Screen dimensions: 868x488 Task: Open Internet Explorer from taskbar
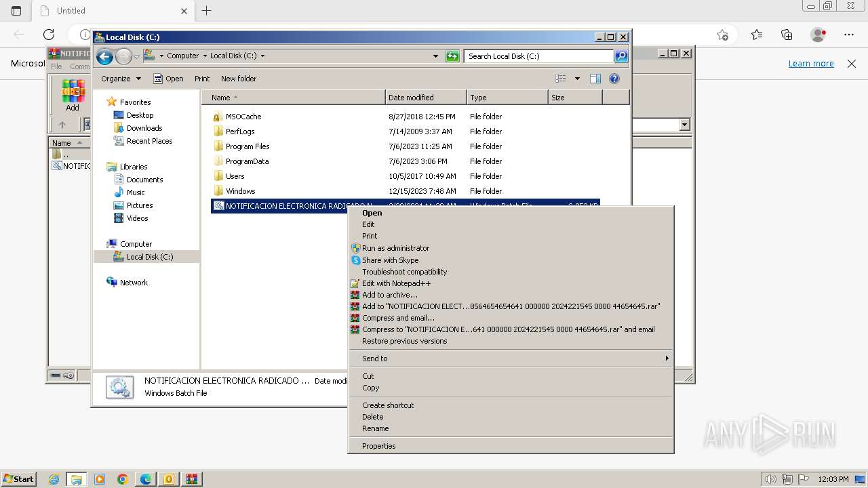coord(54,479)
